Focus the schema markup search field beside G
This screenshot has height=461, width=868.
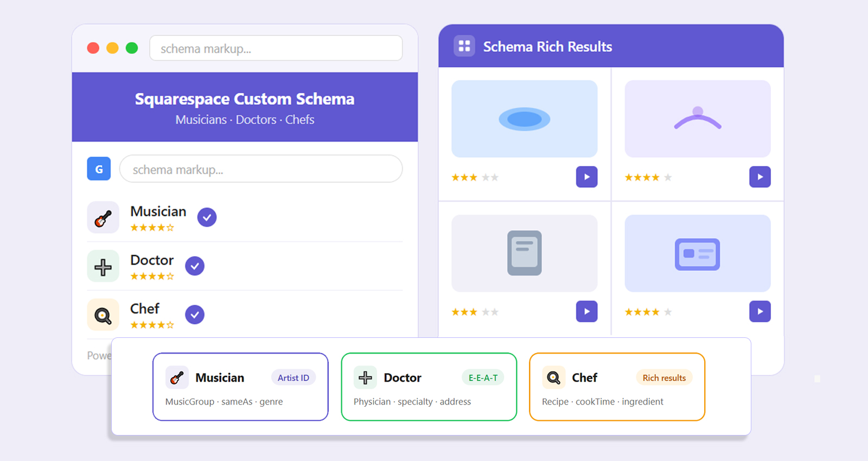(261, 169)
